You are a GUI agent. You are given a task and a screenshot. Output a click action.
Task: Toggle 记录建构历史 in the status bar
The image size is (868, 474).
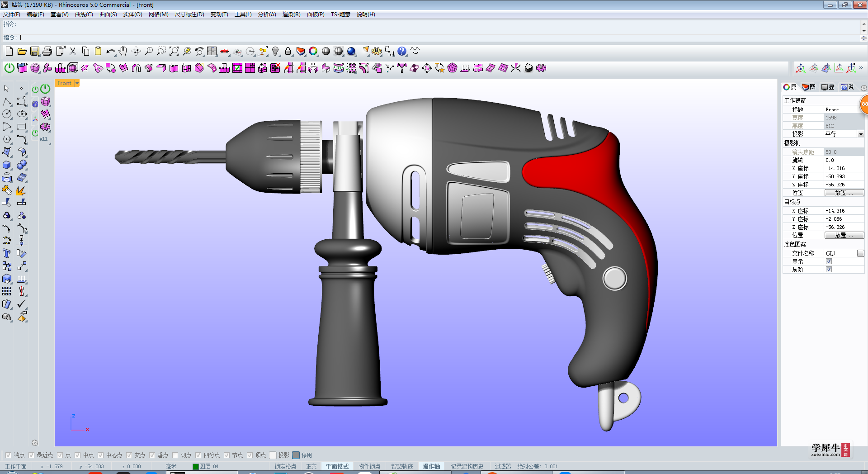tap(467, 466)
